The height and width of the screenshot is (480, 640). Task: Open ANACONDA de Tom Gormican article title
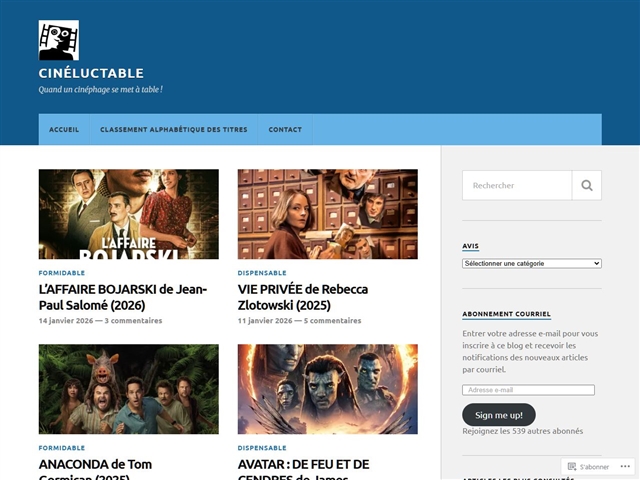[x=95, y=469]
